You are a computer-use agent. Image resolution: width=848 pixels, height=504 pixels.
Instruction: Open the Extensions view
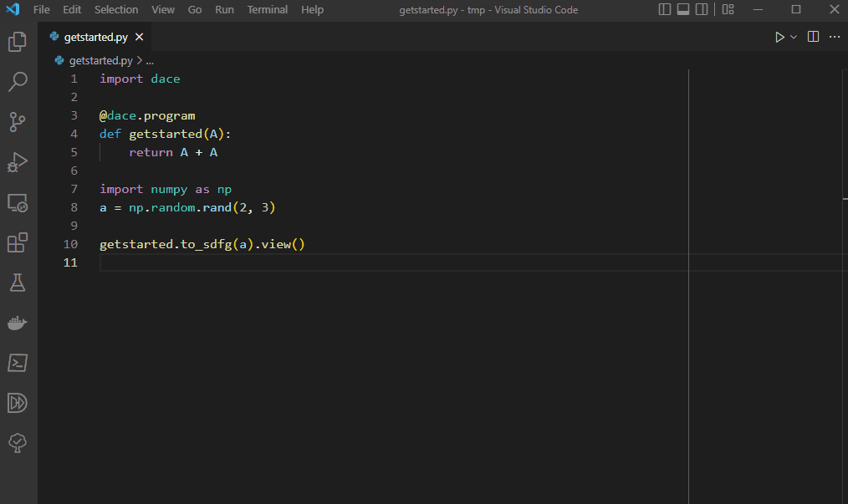pos(17,242)
